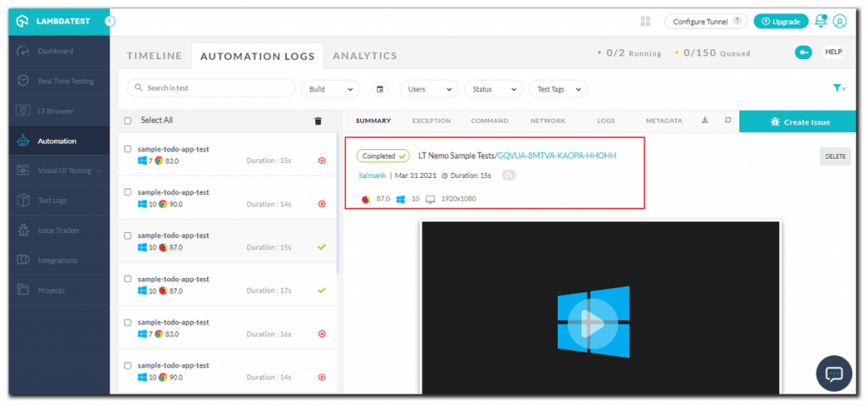Click the apps grid icon
Screen dimensions: 868x406
(x=646, y=21)
